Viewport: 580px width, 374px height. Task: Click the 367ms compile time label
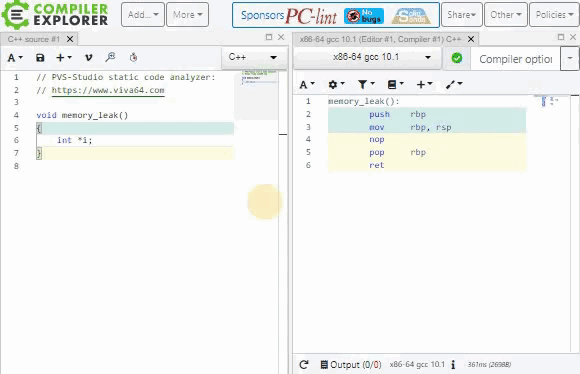(x=489, y=365)
